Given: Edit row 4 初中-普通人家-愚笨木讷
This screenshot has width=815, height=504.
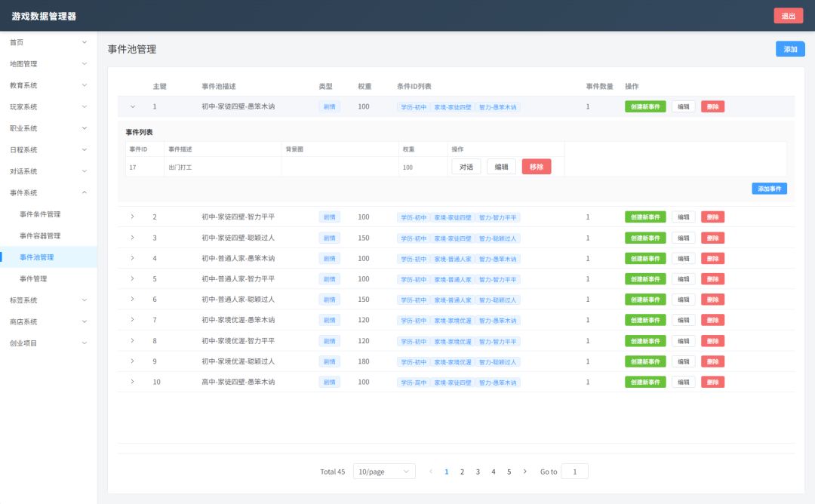Looking at the screenshot, I should [x=684, y=258].
